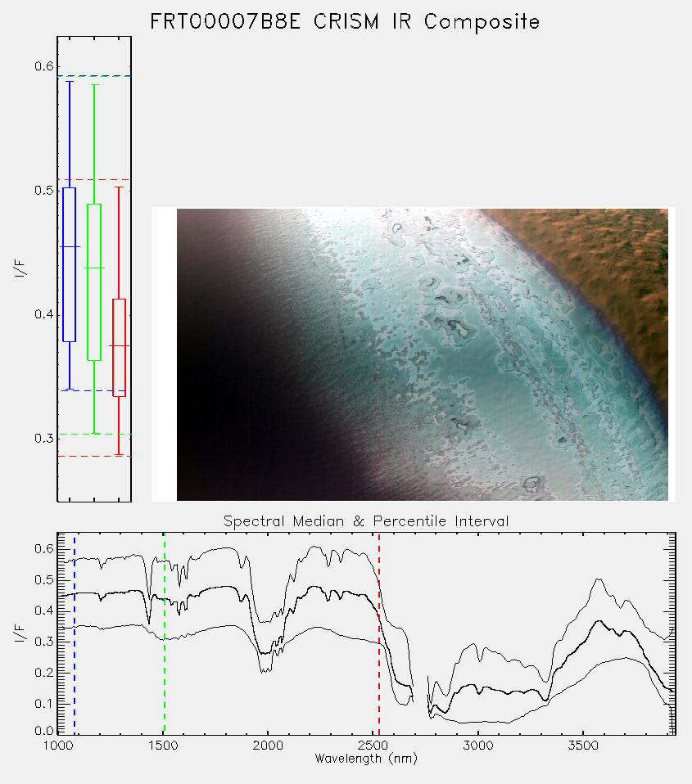Select the blue box in the boxplot
The width and height of the screenshot is (692, 784).
[69, 264]
